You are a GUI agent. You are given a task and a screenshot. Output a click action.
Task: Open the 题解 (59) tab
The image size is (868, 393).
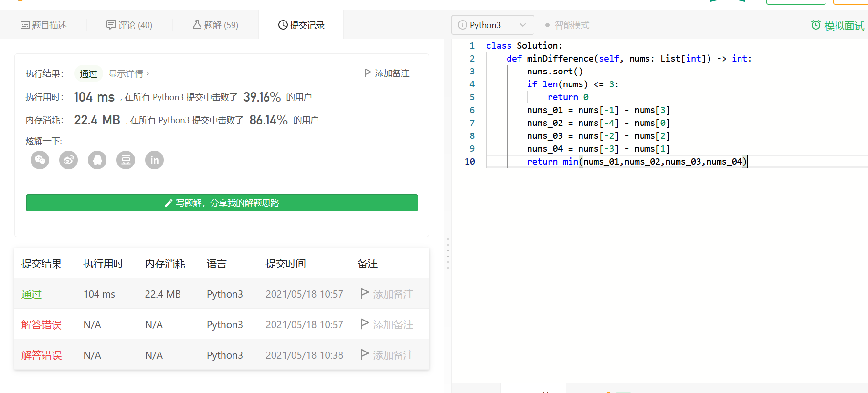pos(215,25)
